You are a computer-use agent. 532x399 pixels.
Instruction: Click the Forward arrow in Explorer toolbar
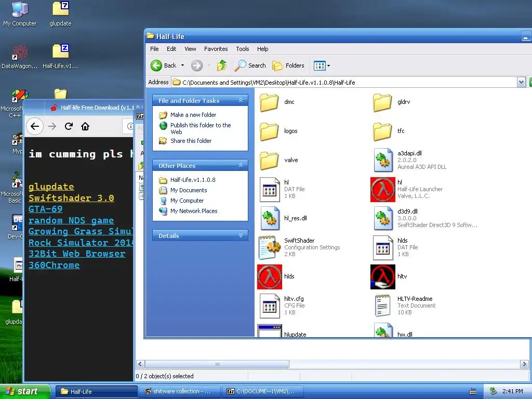(197, 65)
